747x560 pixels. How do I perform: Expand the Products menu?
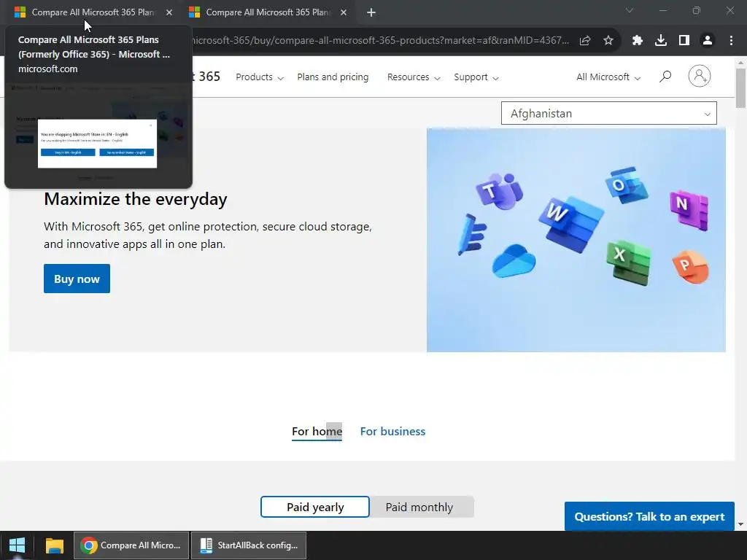pos(260,77)
